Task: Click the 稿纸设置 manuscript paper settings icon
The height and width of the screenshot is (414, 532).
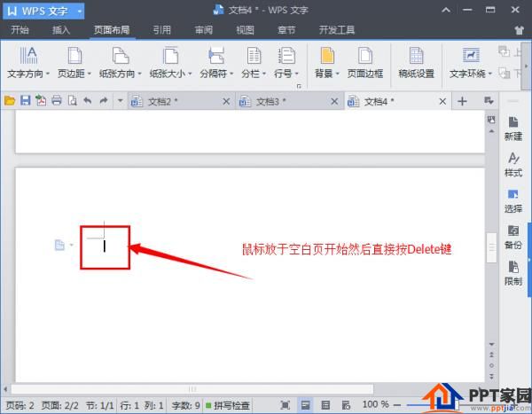Action: click(x=417, y=55)
